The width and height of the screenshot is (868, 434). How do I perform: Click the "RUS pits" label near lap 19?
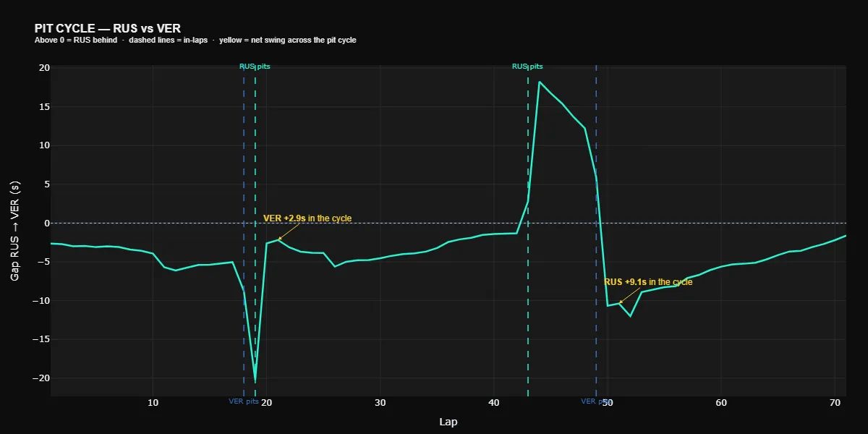(x=255, y=67)
